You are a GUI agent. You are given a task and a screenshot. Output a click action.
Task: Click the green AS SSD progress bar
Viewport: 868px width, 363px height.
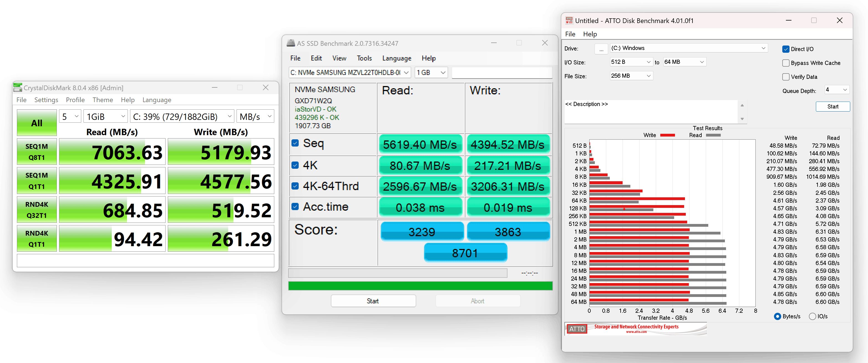(x=420, y=286)
